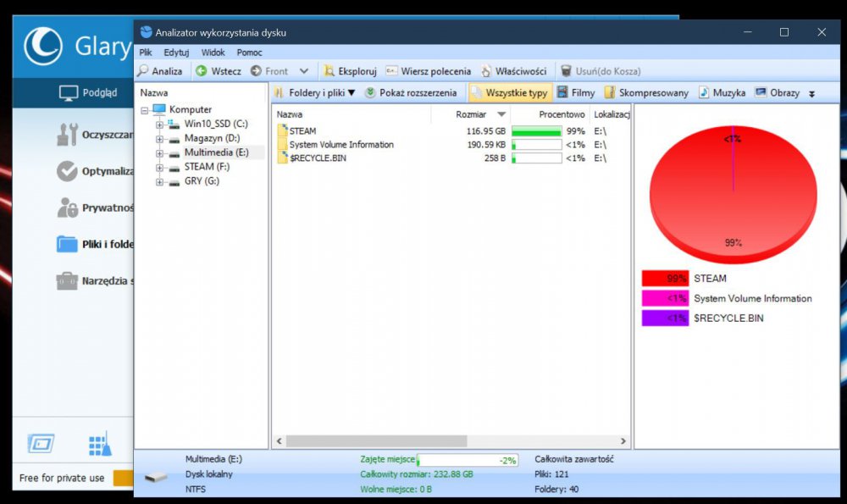Expand the Win10_SSD (C:) tree node
847x504 pixels.
(x=159, y=125)
